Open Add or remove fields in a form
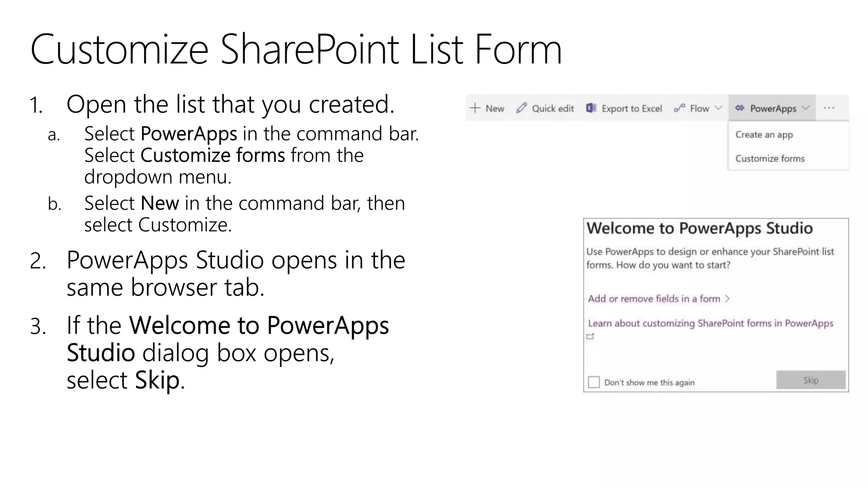The image size is (868, 488). coord(654,299)
